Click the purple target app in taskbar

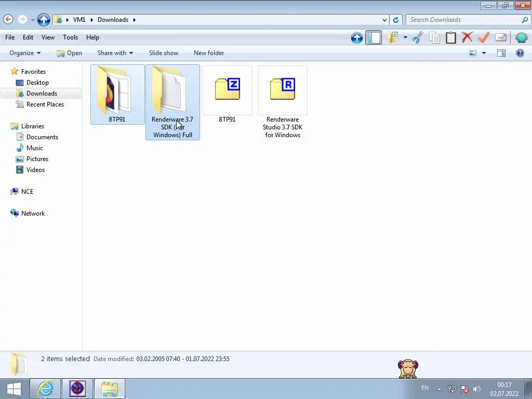coord(77,389)
